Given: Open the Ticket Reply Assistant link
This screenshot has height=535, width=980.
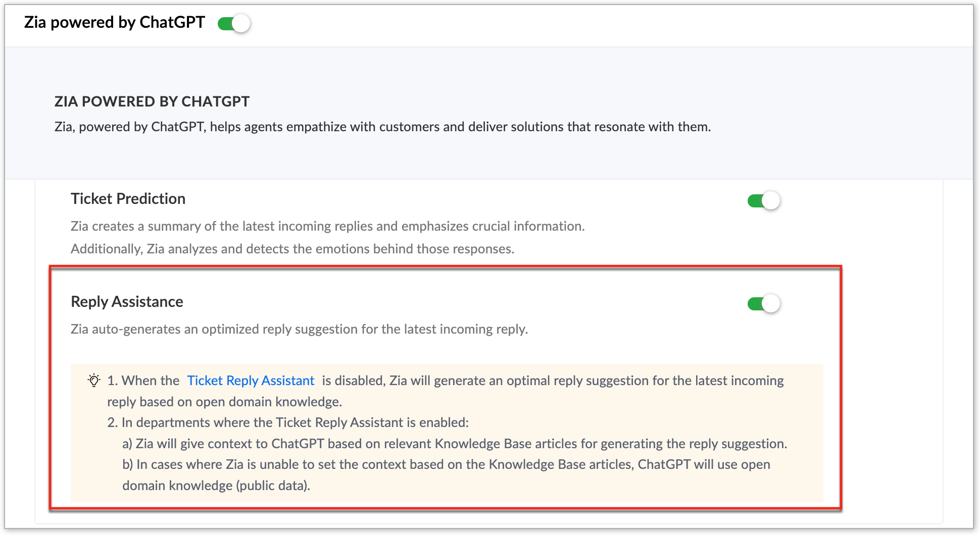Looking at the screenshot, I should click(x=251, y=381).
